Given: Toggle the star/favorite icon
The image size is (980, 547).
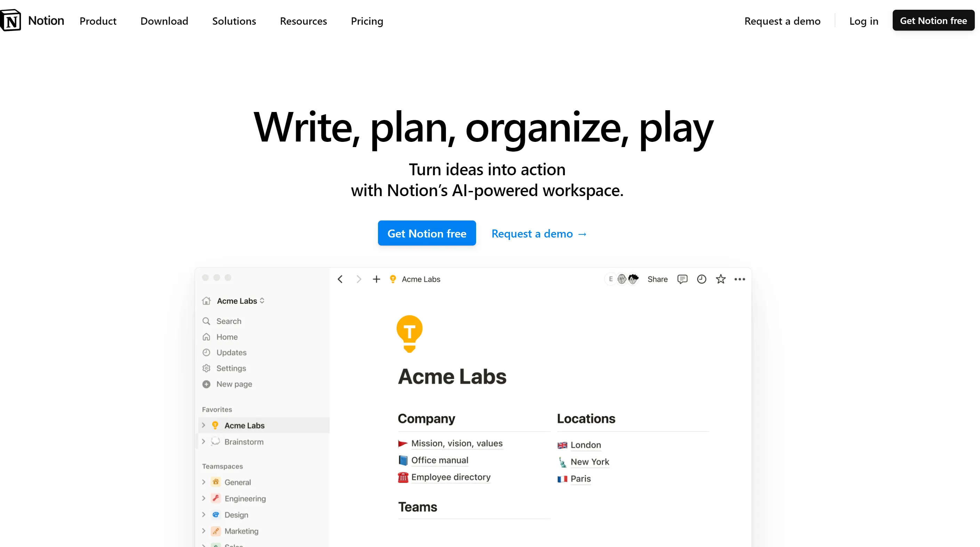Looking at the screenshot, I should point(721,279).
